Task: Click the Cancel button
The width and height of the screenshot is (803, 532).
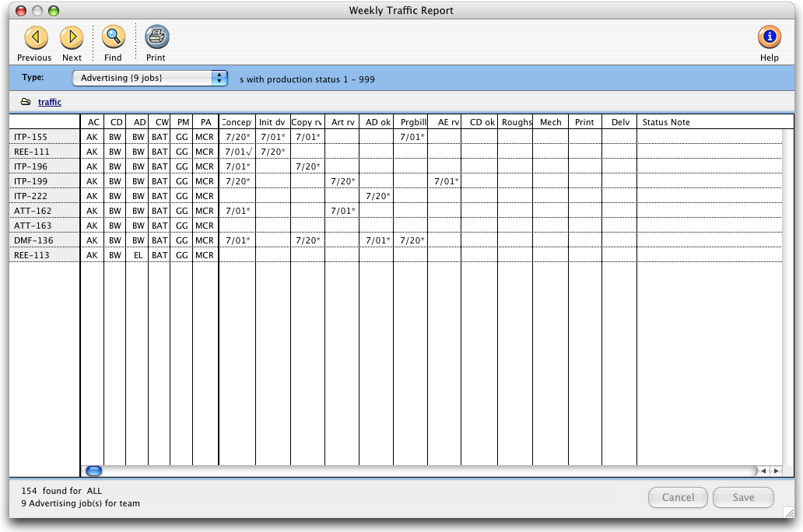Action: tap(678, 498)
